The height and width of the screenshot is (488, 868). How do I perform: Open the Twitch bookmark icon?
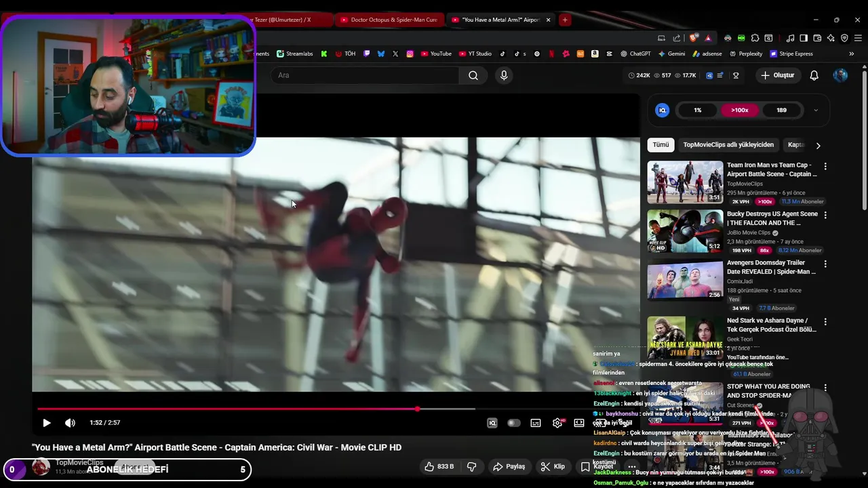pos(367,54)
